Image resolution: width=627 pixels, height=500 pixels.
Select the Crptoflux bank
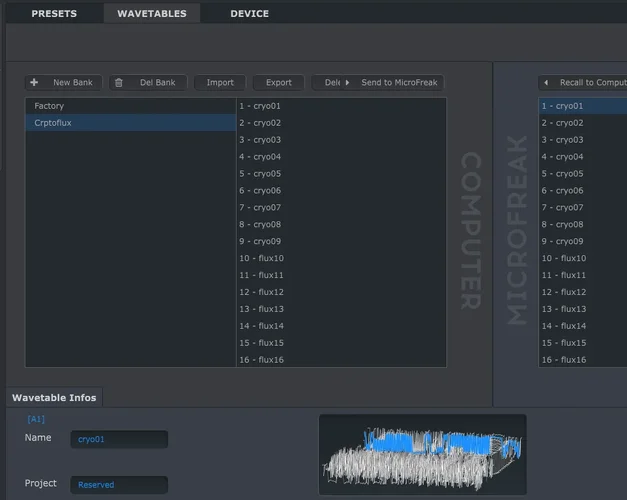point(131,123)
